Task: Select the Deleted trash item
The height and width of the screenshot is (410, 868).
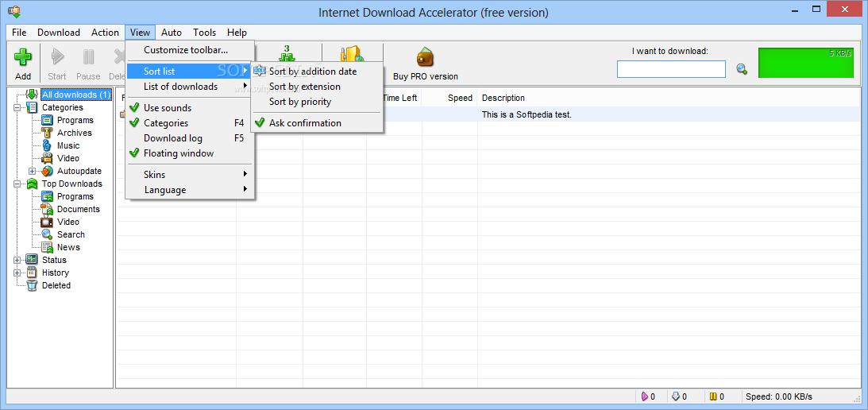Action: (56, 286)
